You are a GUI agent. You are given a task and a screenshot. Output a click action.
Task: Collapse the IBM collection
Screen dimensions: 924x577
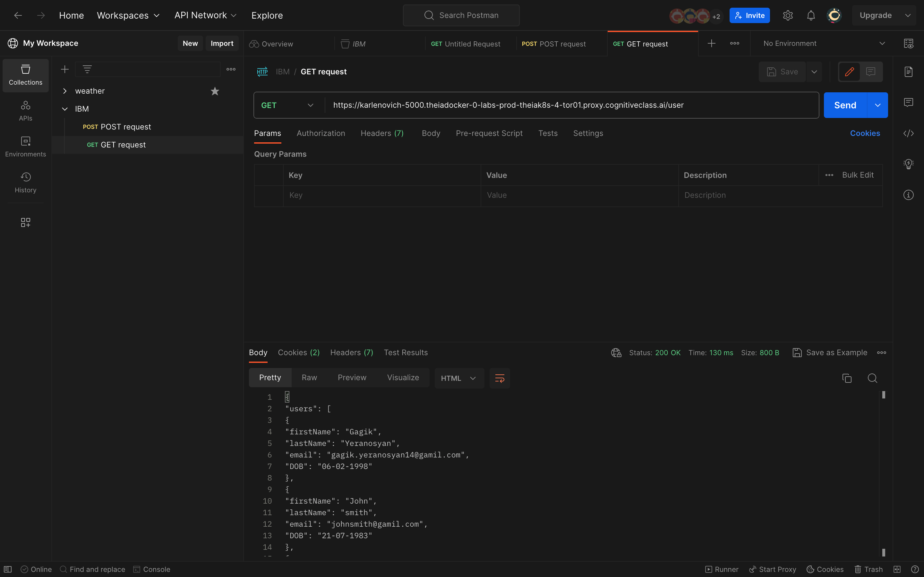(x=65, y=109)
